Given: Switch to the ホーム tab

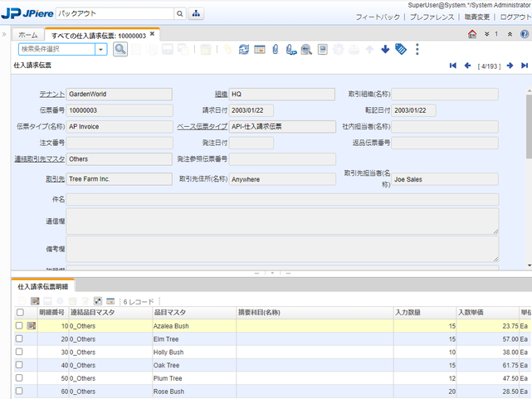Looking at the screenshot, I should pyautogui.click(x=28, y=35).
